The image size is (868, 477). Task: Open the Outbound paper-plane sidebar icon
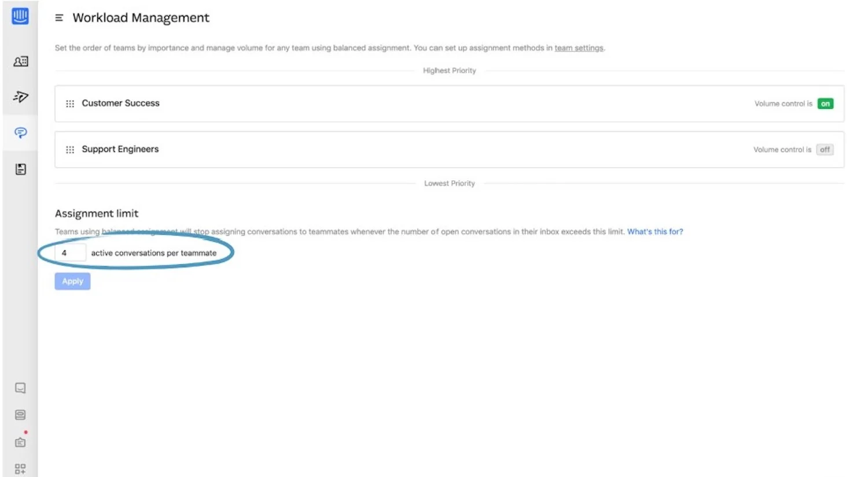click(x=21, y=97)
